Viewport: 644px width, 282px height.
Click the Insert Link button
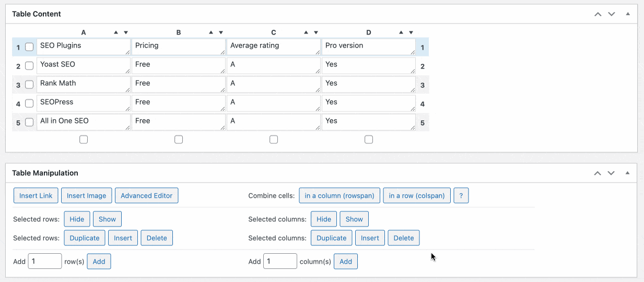pyautogui.click(x=36, y=196)
